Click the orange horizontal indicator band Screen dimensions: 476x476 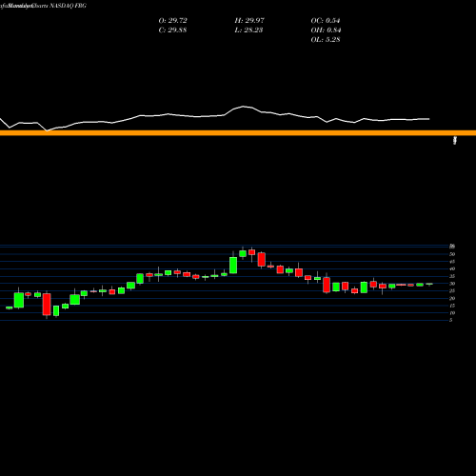pos(238,133)
